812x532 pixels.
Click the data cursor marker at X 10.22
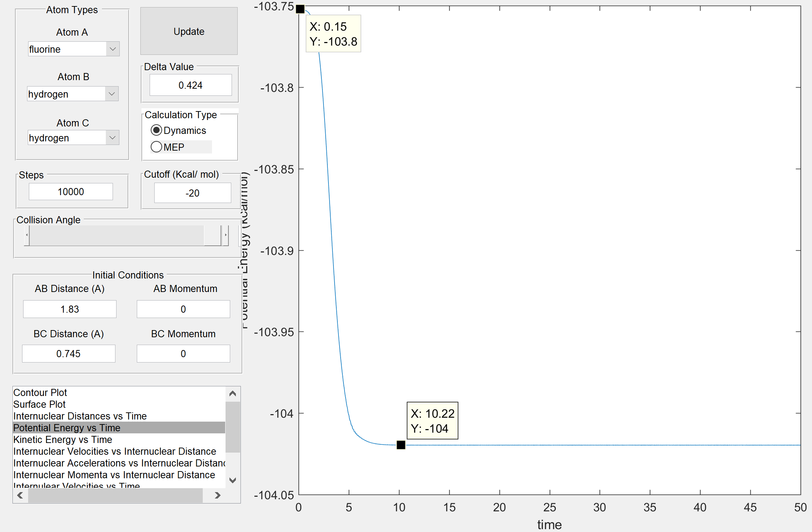point(401,445)
